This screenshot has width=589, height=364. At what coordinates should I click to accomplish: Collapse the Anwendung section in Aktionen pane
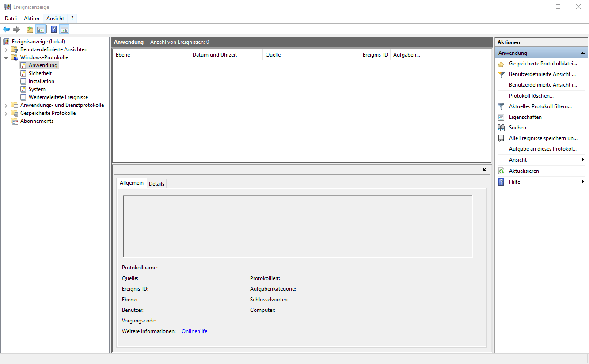pos(582,53)
